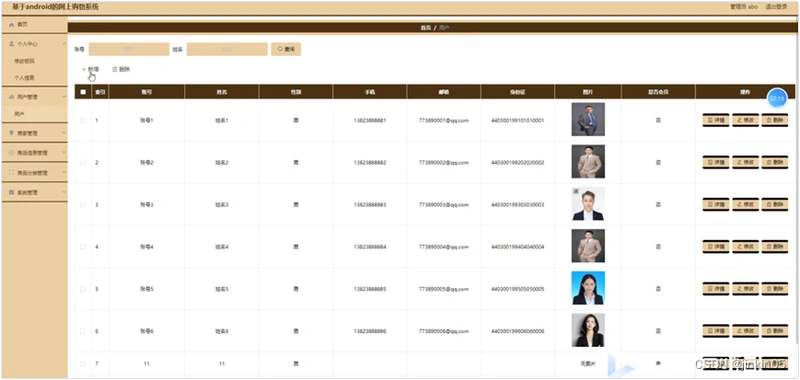
Task: Open 详情 details for 账号3 row
Action: [716, 205]
